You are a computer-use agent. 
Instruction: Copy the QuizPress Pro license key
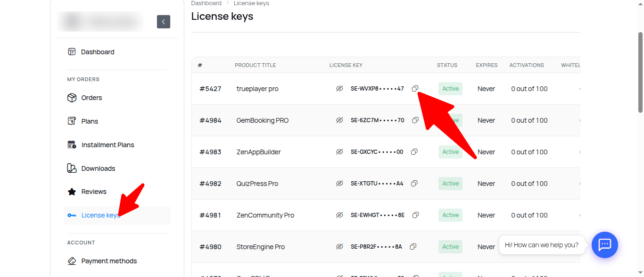tap(414, 184)
